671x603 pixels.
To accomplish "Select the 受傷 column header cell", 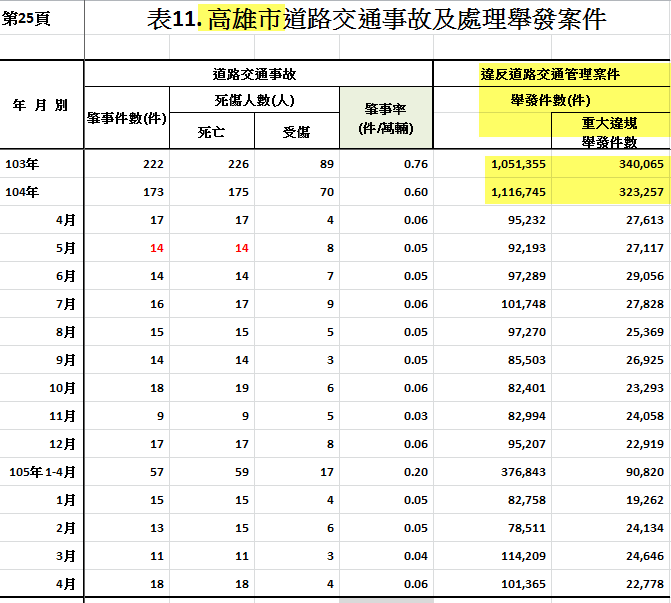I will (297, 131).
